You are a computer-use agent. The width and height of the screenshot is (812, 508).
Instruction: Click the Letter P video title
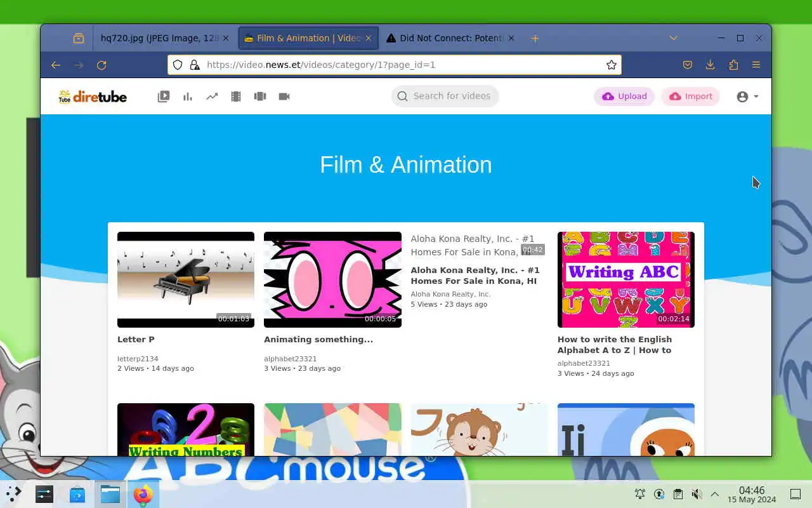pyautogui.click(x=136, y=339)
